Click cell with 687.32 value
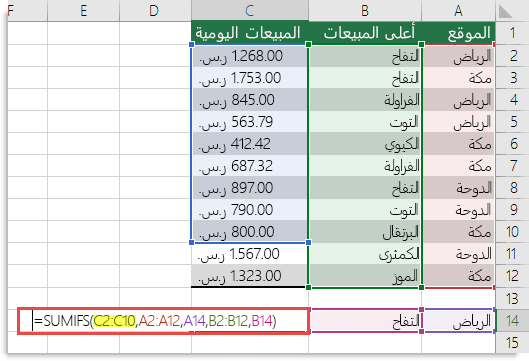 (x=250, y=166)
